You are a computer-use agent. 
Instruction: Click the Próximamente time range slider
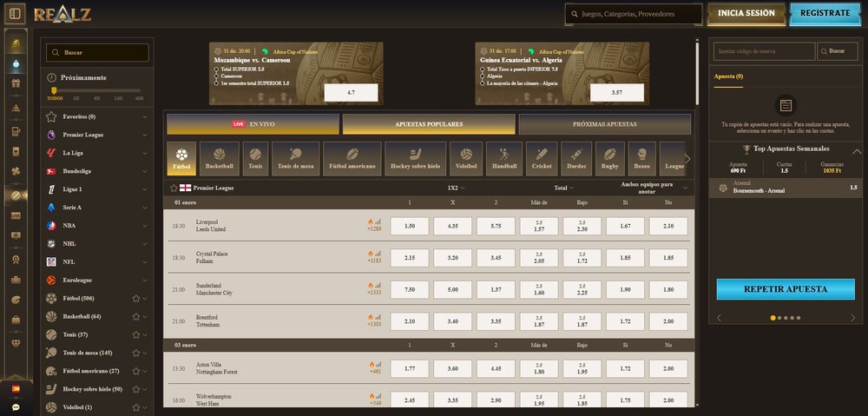(95, 89)
